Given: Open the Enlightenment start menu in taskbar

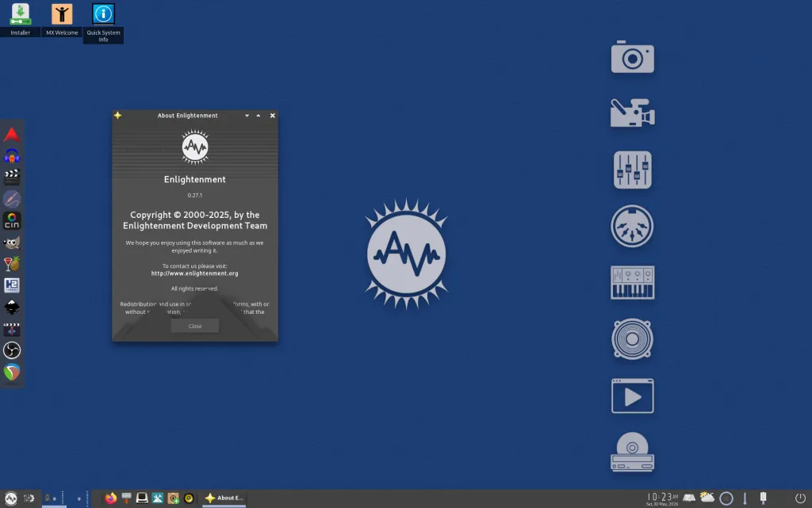Looking at the screenshot, I should coord(11,498).
